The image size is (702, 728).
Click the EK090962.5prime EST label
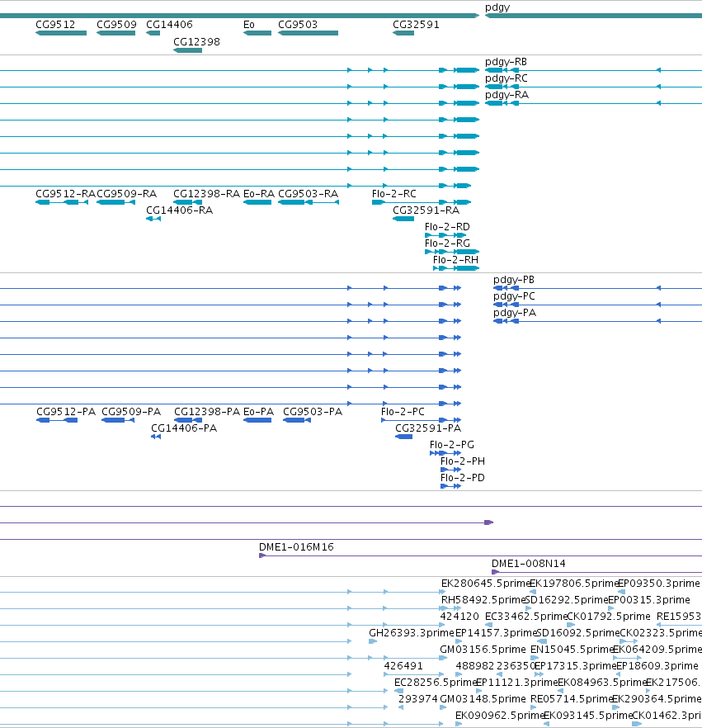pyautogui.click(x=499, y=716)
